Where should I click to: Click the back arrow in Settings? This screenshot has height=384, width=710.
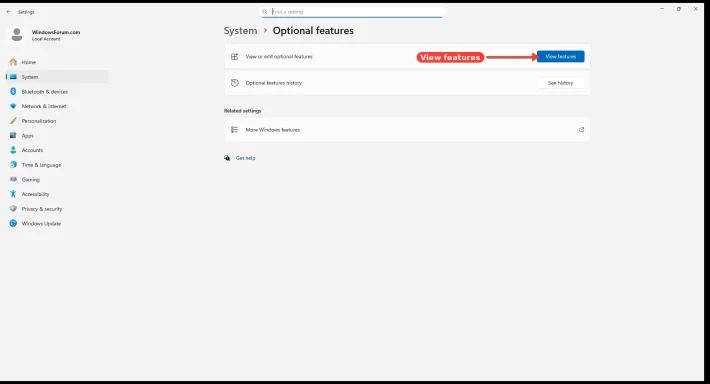click(x=9, y=12)
